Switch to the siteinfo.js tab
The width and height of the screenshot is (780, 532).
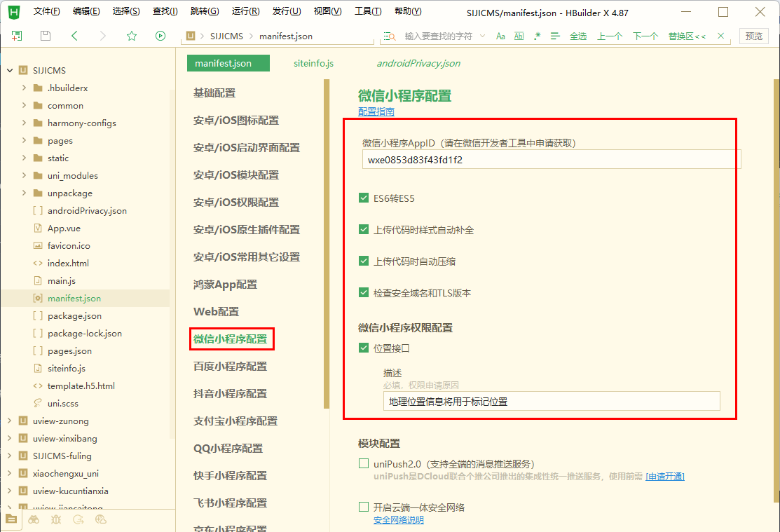pos(313,63)
